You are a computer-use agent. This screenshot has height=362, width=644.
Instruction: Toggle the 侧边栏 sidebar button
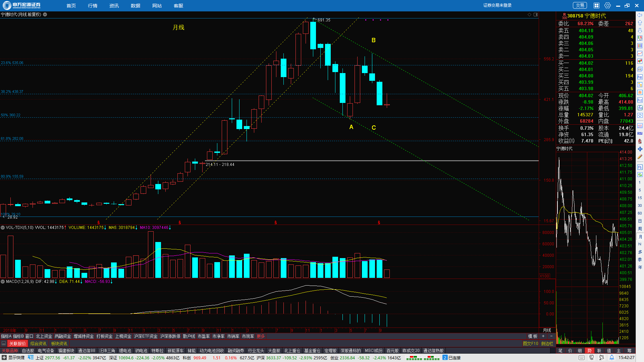coord(547,344)
